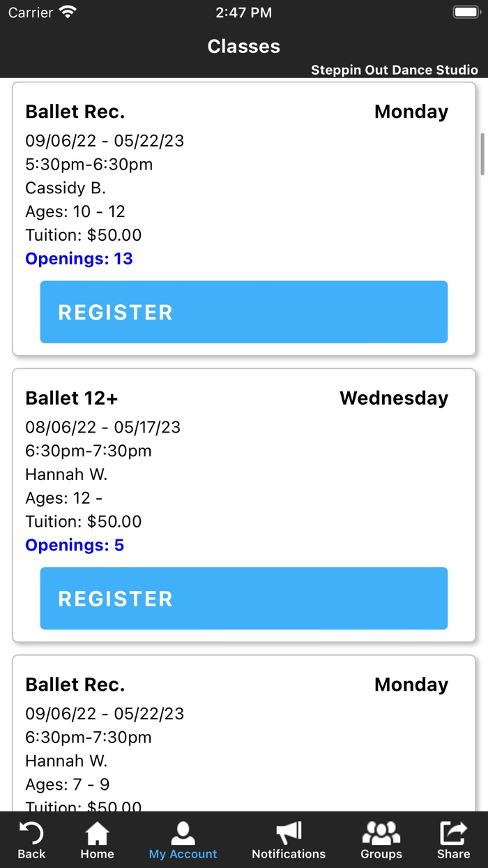This screenshot has height=868, width=488.
Task: Select the Notifications tab label
Action: pyautogui.click(x=289, y=854)
